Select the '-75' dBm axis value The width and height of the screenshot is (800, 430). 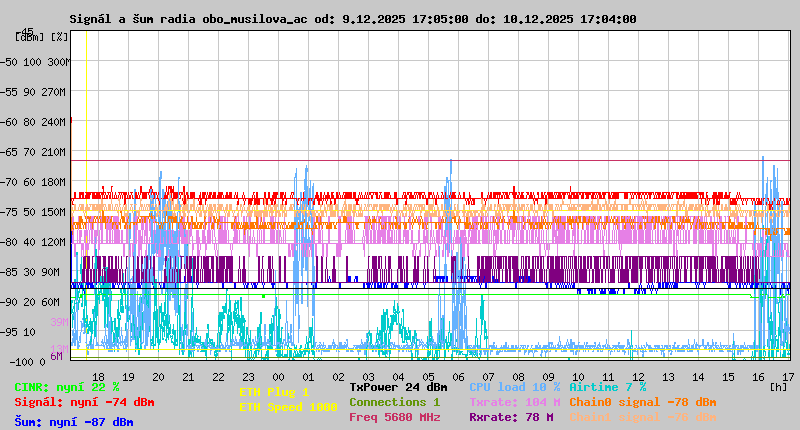(9, 212)
